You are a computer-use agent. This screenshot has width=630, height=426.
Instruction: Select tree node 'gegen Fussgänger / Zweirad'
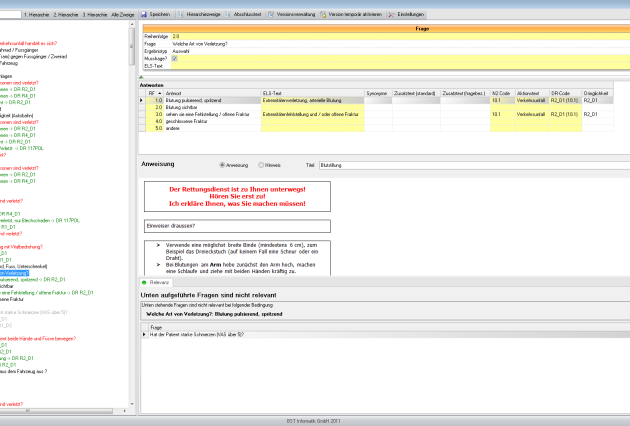point(33,57)
